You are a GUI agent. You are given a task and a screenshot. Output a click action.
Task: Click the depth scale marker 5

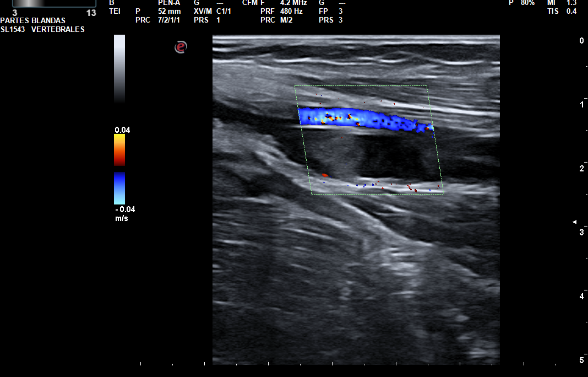pyautogui.click(x=581, y=360)
